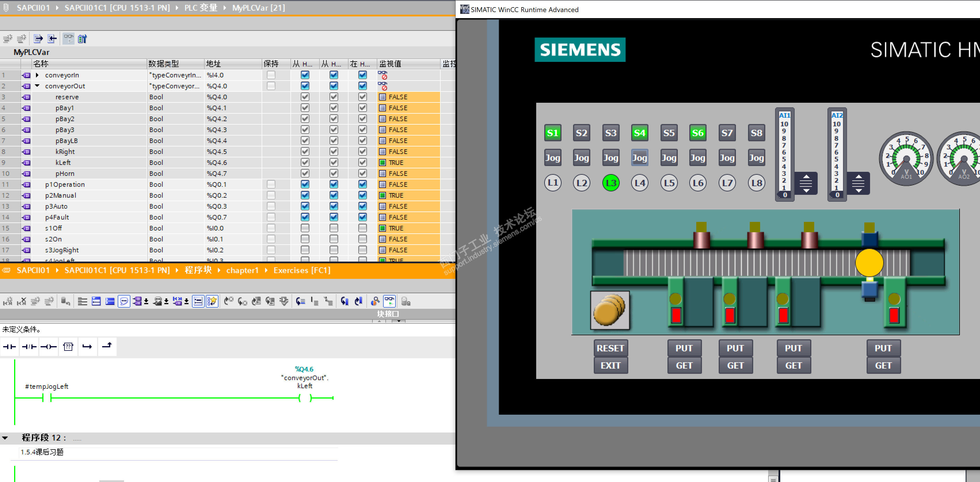Screen dimensions: 980x482
Task: Check the first HMI checkbox for s1Off
Action: click(x=305, y=228)
